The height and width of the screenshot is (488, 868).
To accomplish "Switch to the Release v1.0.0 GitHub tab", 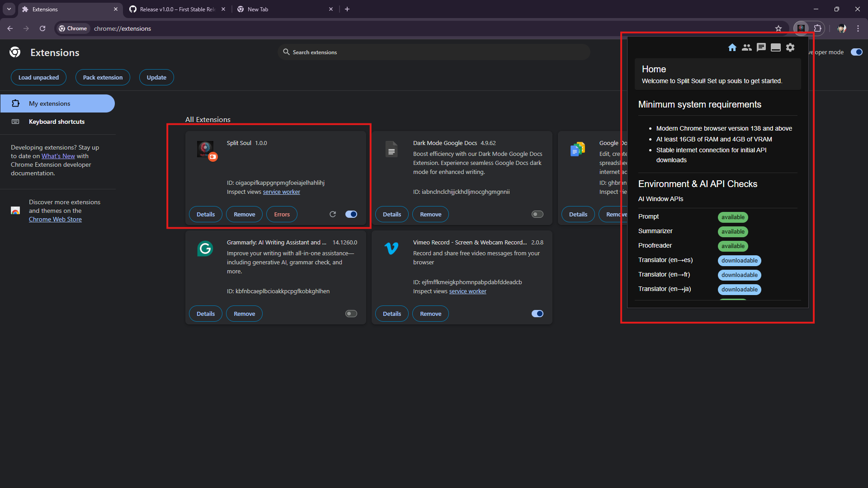I will pyautogui.click(x=177, y=9).
